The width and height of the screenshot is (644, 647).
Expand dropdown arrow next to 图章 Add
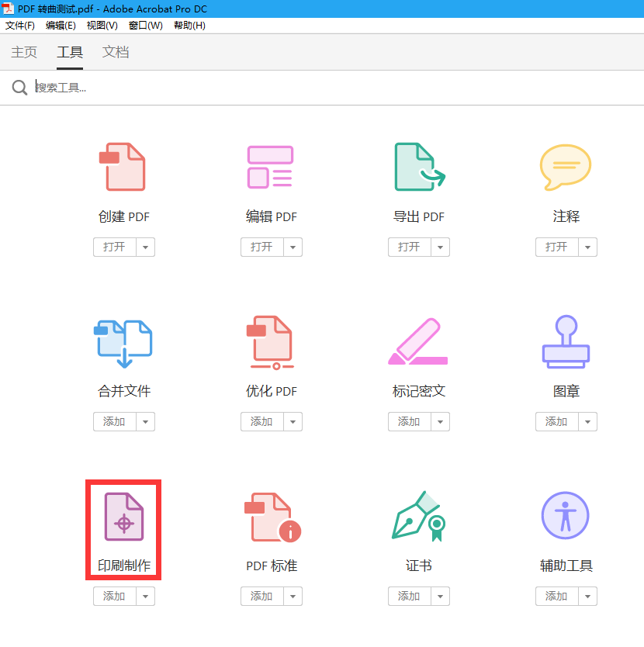[587, 422]
